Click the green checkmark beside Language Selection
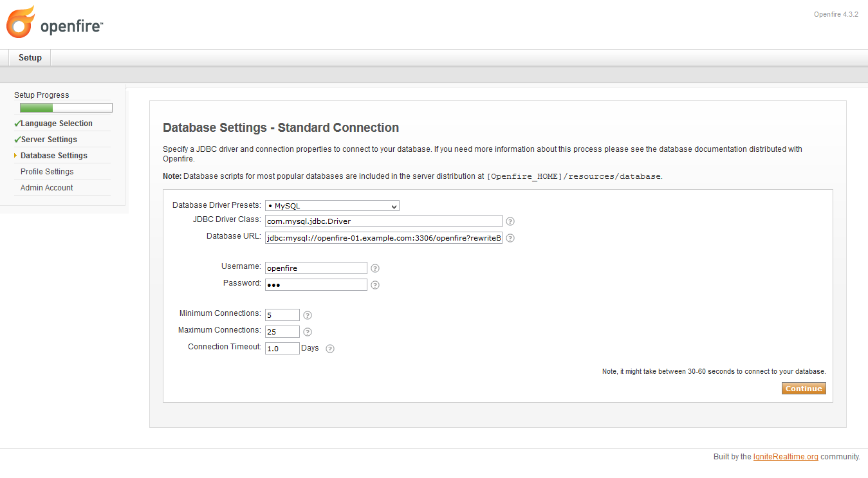868x478 pixels. pos(17,124)
